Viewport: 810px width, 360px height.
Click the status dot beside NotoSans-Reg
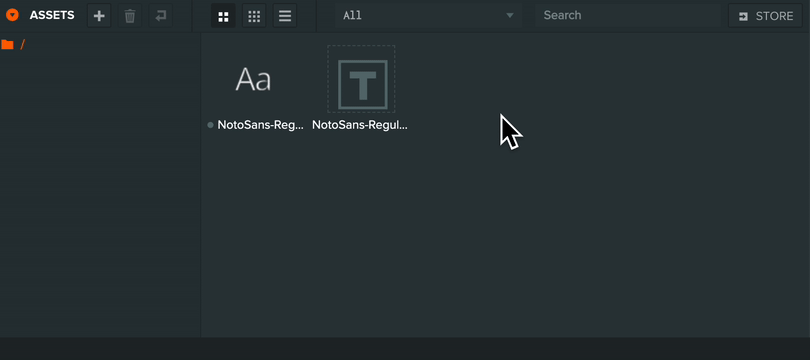tap(210, 125)
